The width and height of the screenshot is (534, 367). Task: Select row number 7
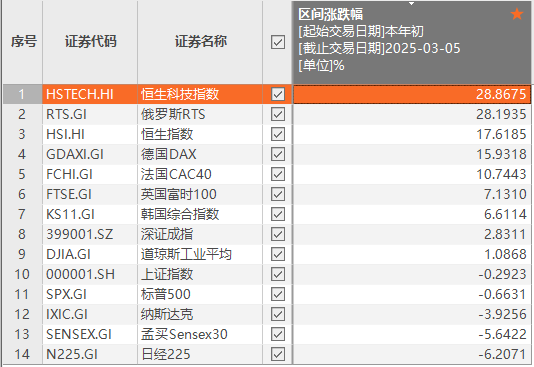(22, 214)
